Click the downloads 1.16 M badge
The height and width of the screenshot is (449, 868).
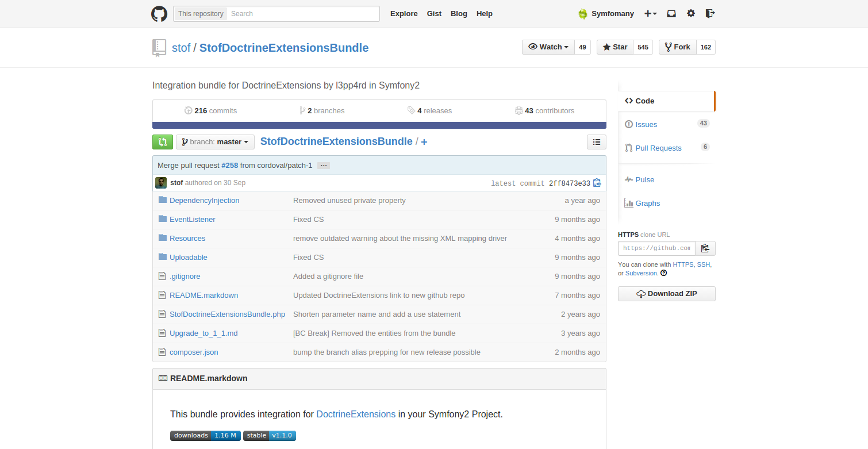(205, 436)
